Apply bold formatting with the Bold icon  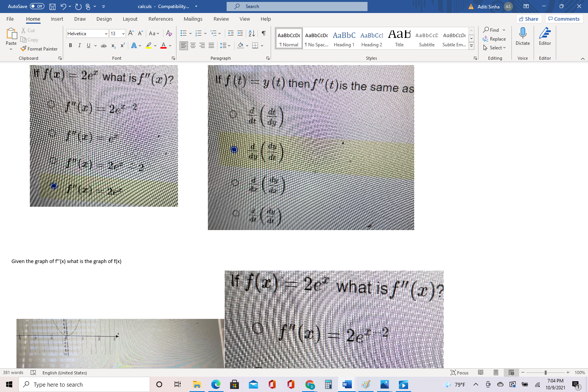[x=70, y=45]
